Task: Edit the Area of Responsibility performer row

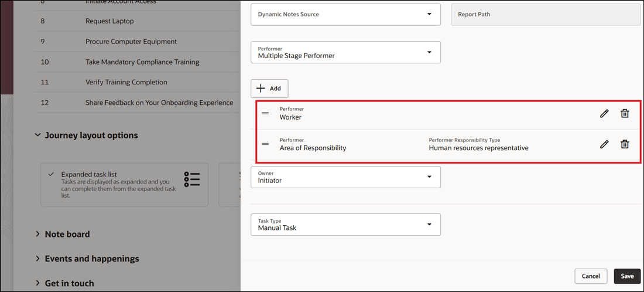Action: click(604, 144)
